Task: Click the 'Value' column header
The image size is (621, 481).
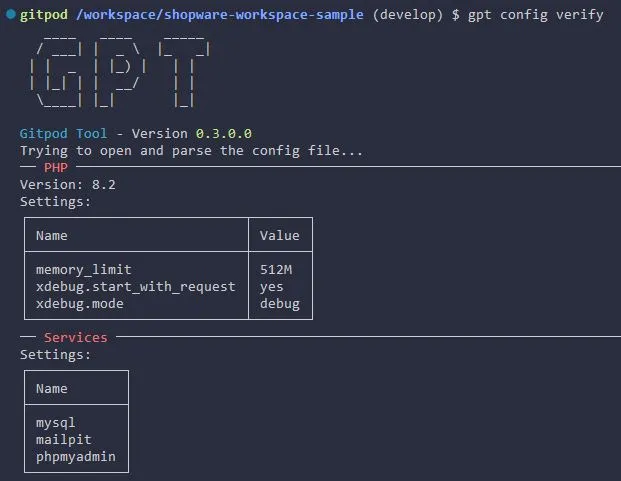Action: [280, 236]
